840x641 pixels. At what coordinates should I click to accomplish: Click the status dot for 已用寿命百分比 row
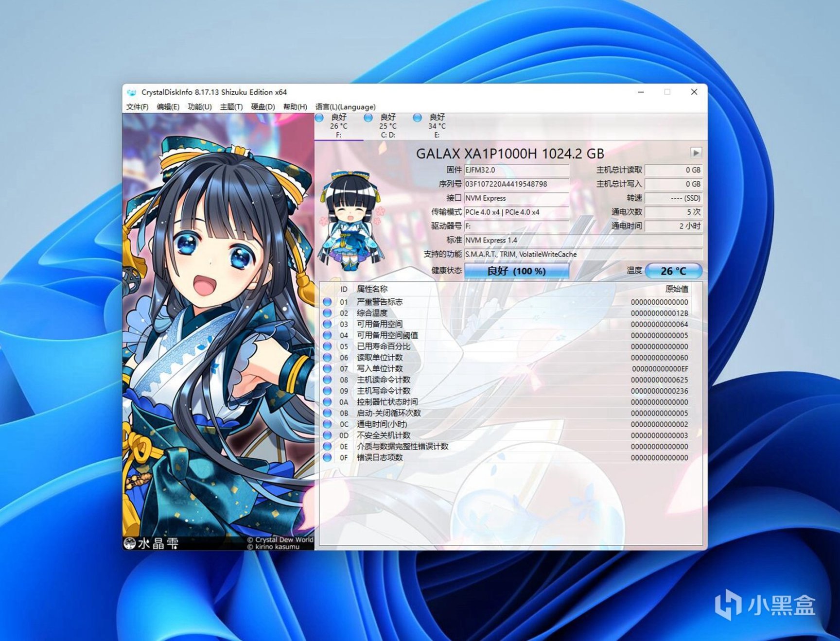coord(328,346)
